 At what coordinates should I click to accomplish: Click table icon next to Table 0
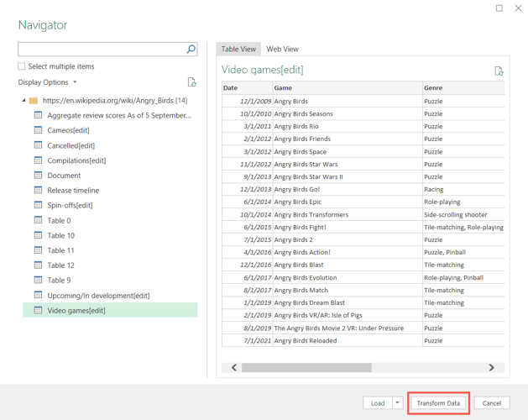point(38,220)
